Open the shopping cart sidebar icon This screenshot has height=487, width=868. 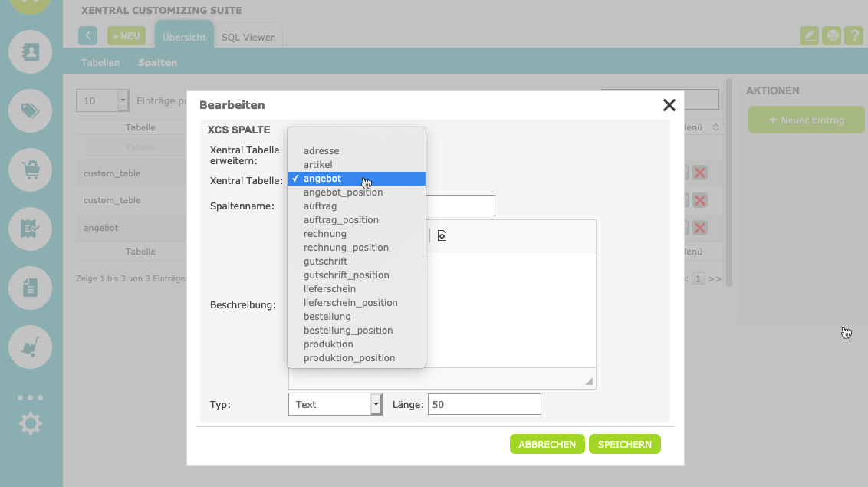tap(30, 169)
